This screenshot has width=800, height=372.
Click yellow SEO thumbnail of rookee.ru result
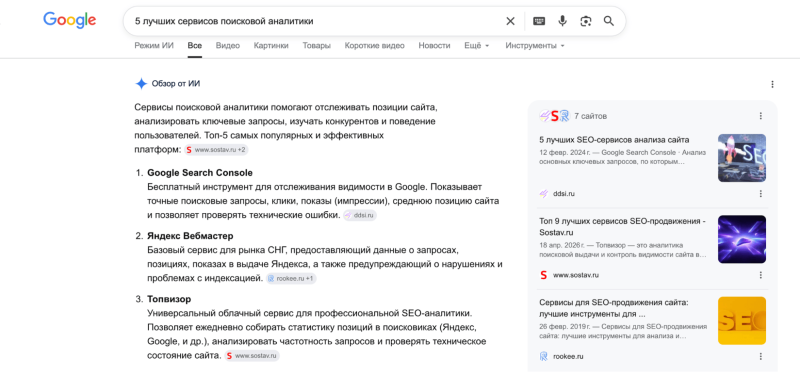(741, 320)
